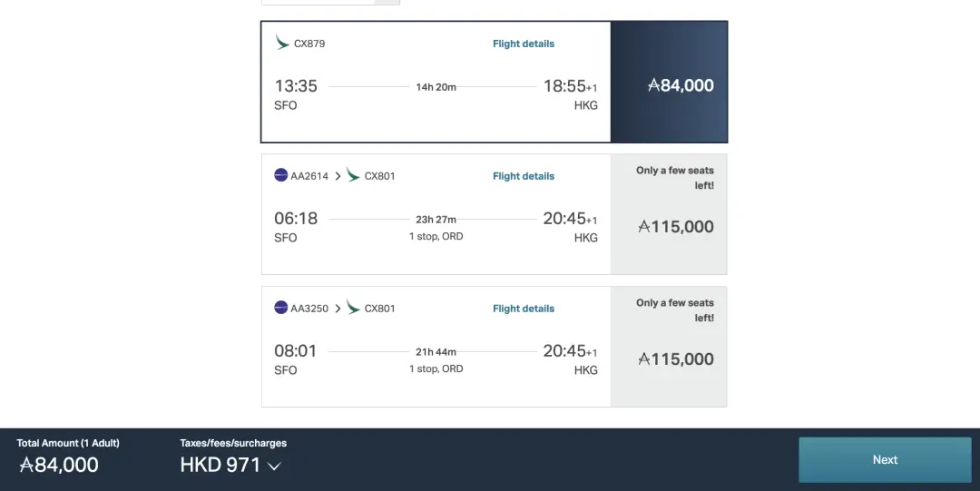Click Cathay logo in AA2614 itinerary
Screen dimensions: 980x491
pyautogui.click(x=353, y=175)
